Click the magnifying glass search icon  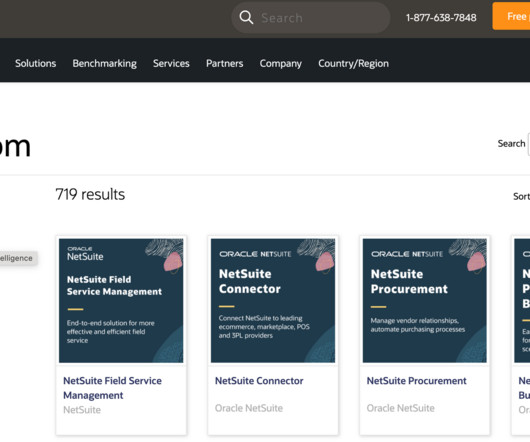[x=246, y=18]
